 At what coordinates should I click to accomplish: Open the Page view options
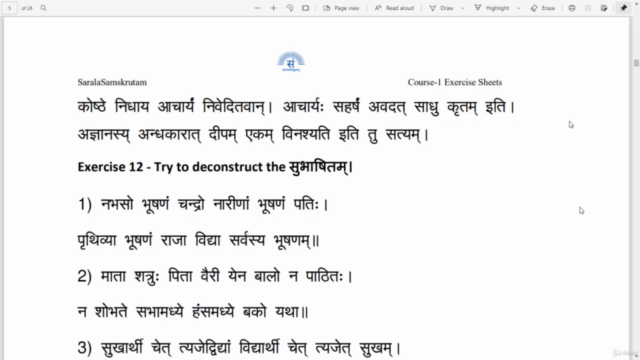tap(341, 8)
